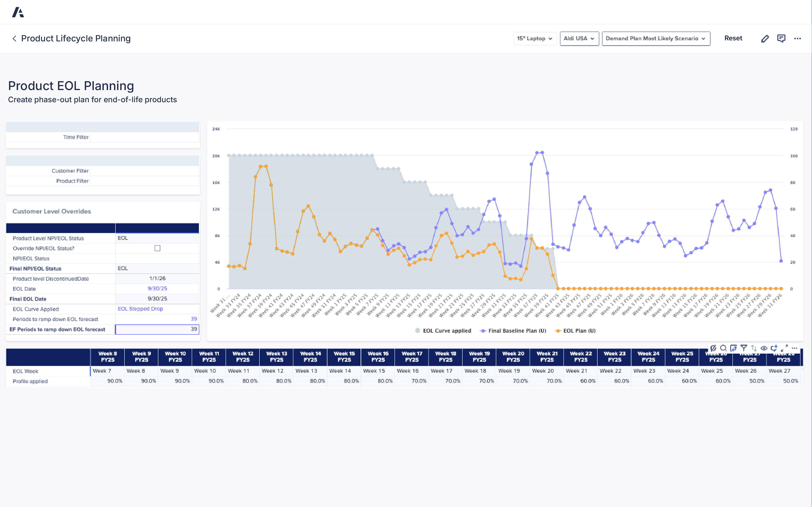This screenshot has width=812, height=507.
Task: Open the Demand Plan Most Likely Scenario dropdown
Action: coord(656,38)
